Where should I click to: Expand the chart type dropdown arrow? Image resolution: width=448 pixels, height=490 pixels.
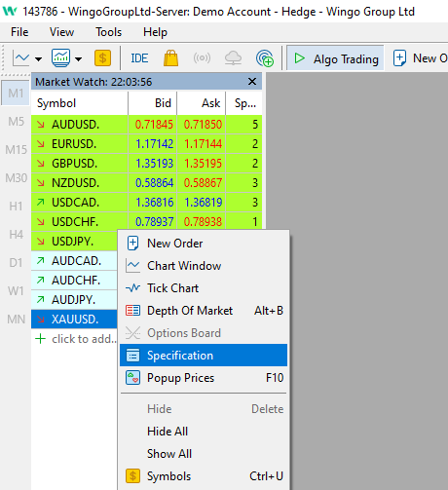click(39, 59)
